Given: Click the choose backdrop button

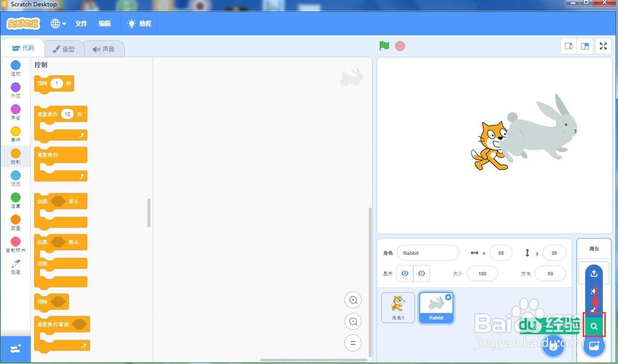Looking at the screenshot, I should pyautogui.click(x=594, y=346).
